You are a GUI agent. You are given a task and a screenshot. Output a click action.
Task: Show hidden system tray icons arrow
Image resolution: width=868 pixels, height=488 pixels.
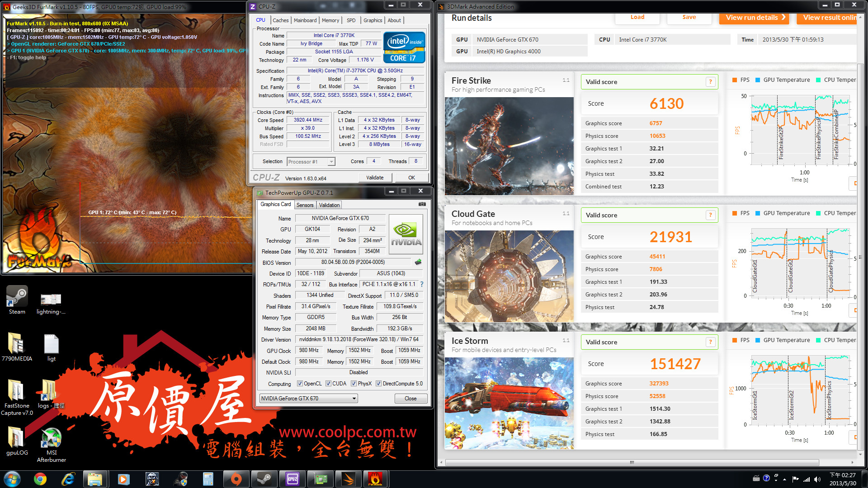click(784, 479)
